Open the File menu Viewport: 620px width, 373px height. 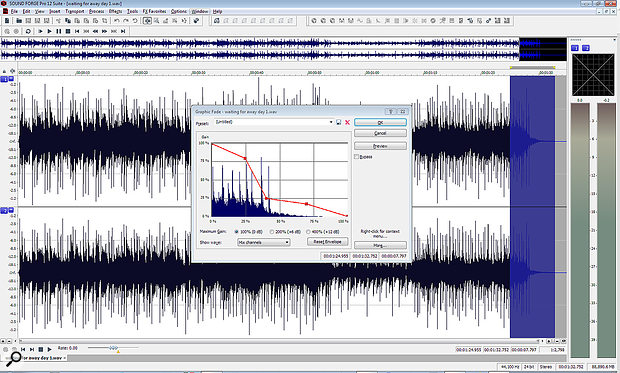[x=14, y=11]
